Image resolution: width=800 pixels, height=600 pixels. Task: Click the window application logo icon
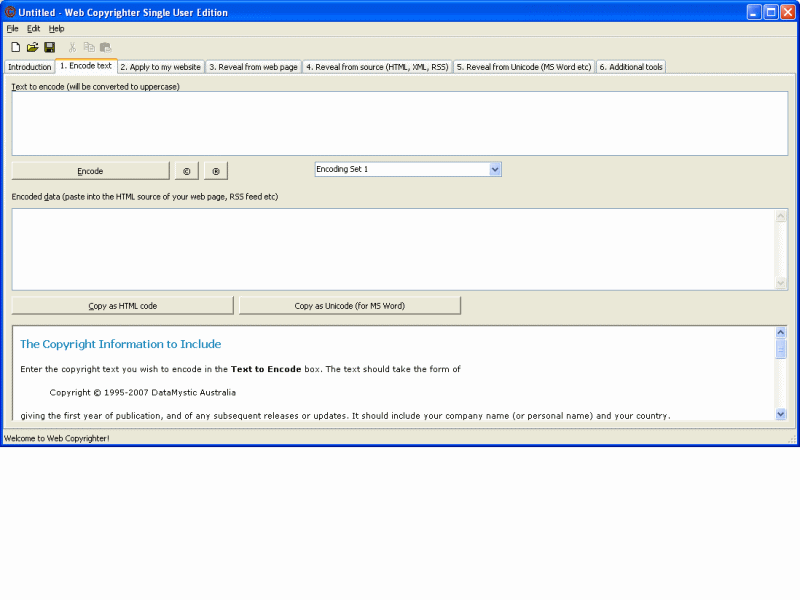point(9,11)
